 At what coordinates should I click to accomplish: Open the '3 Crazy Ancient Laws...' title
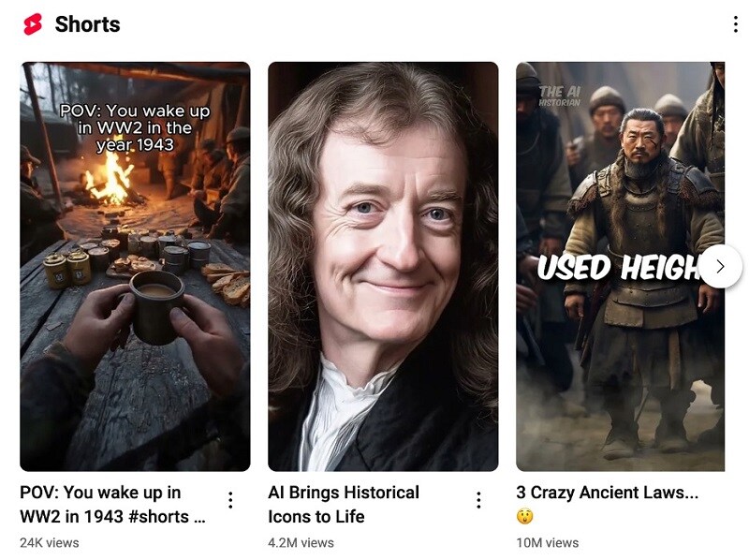coord(607,493)
